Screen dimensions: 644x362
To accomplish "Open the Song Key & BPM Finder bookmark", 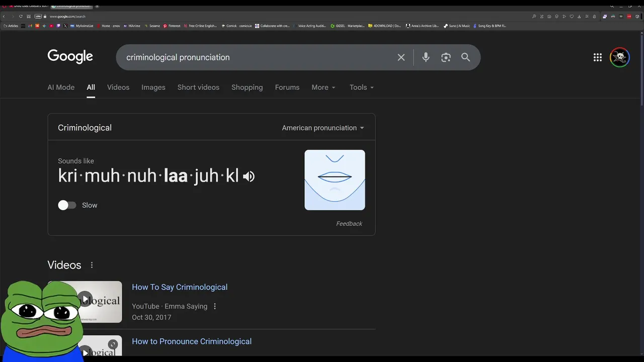I will pos(490,26).
